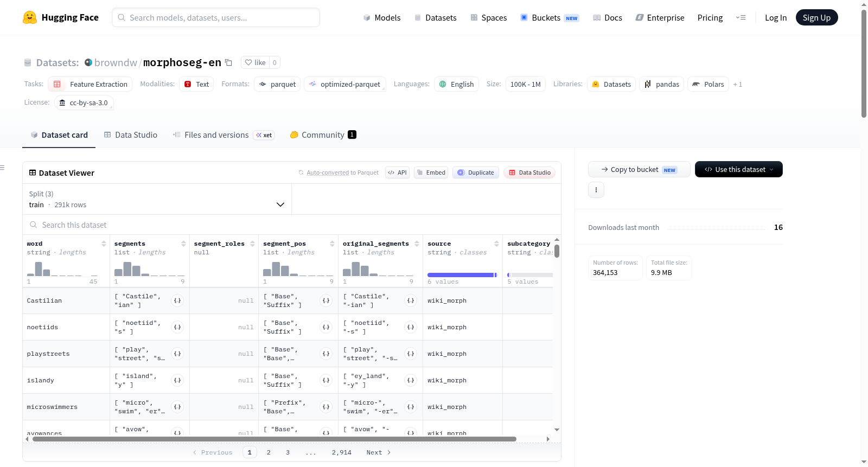
Task: Click the API button
Action: point(397,172)
